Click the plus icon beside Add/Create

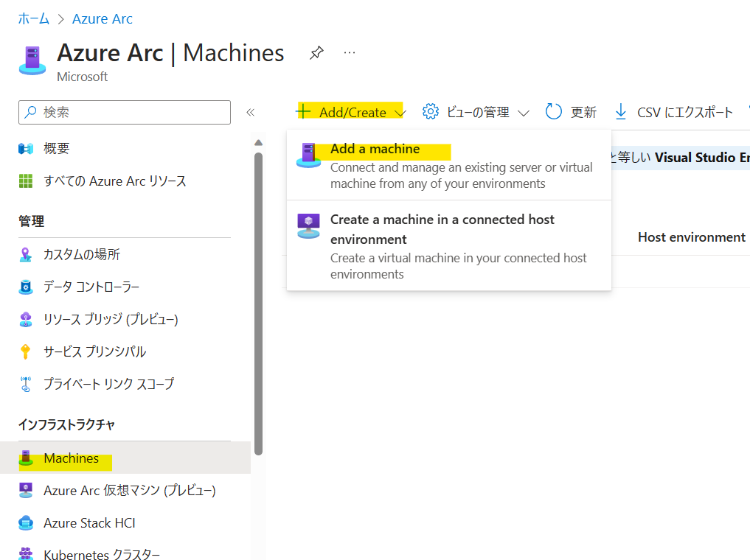coord(303,112)
